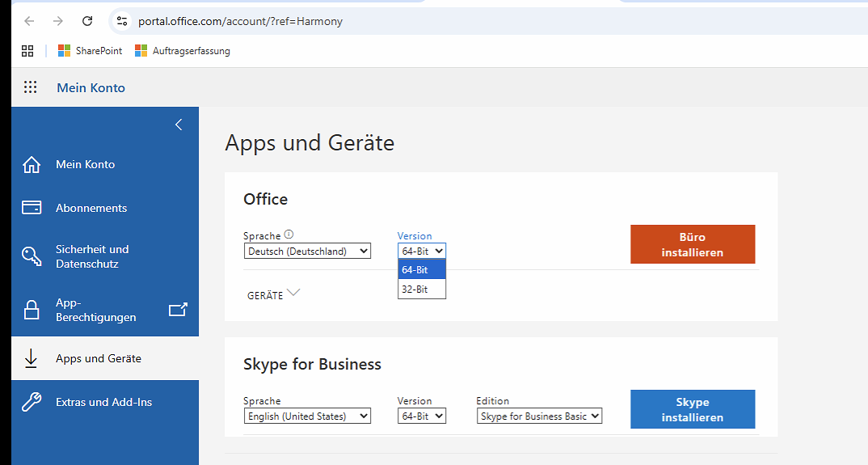Click the home icon for Mein Konto
The height and width of the screenshot is (465, 868).
[32, 165]
